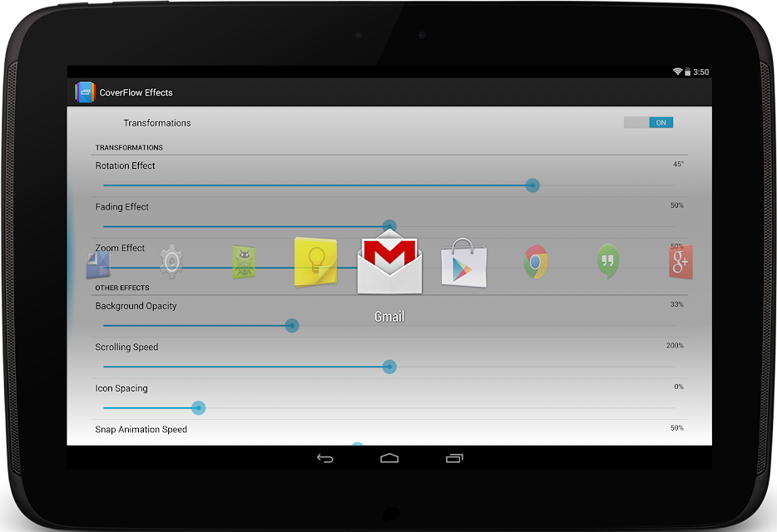
Task: Click the CoverFlow Effects app logo
Action: click(85, 92)
